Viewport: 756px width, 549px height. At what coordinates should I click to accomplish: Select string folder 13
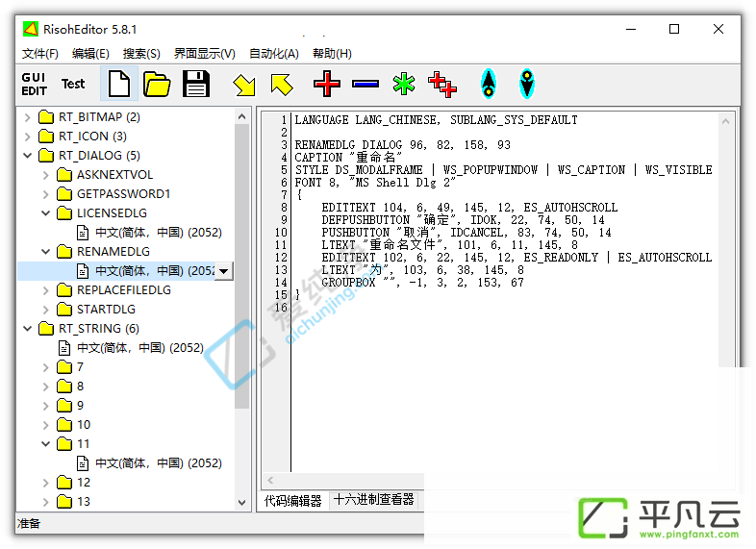pos(74,502)
